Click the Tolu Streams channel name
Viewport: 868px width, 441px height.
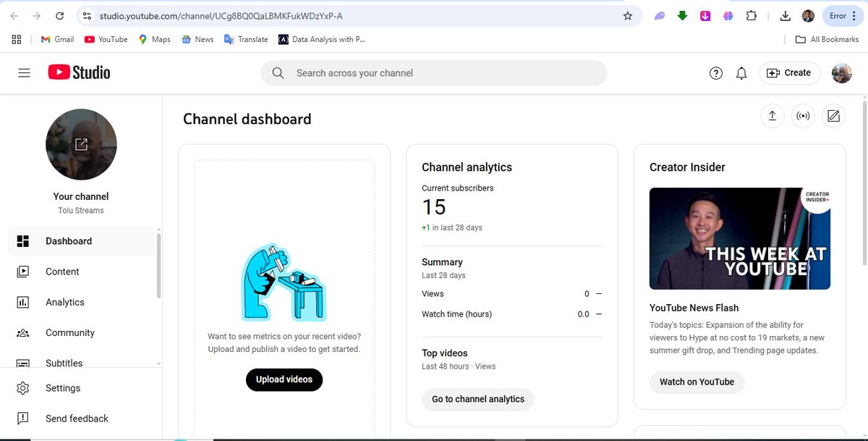point(81,211)
